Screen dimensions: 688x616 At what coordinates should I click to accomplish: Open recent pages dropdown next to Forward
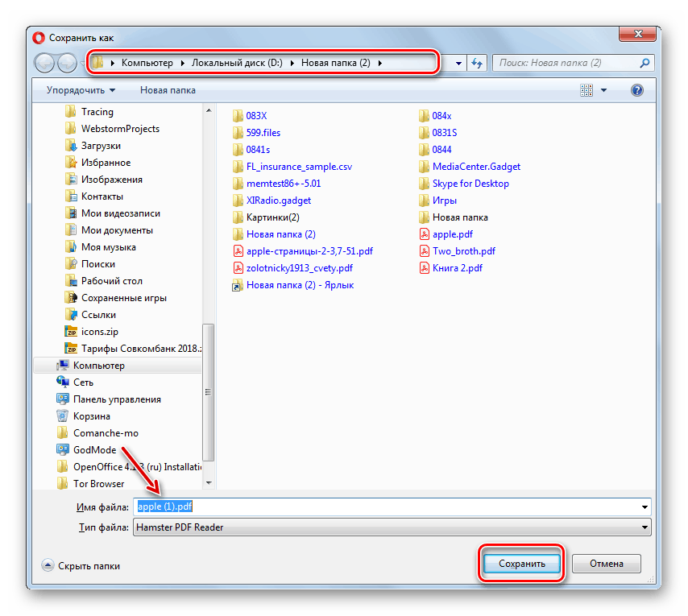pyautogui.click(x=83, y=64)
